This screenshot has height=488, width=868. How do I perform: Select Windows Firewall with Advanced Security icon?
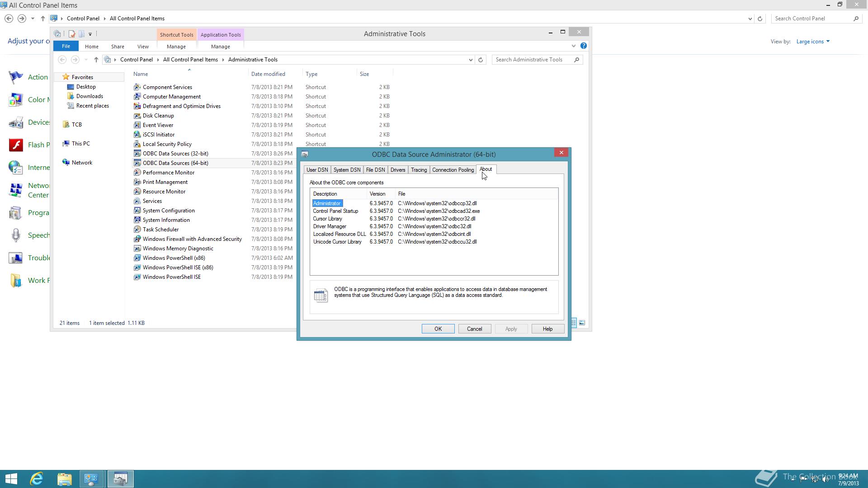pyautogui.click(x=137, y=239)
